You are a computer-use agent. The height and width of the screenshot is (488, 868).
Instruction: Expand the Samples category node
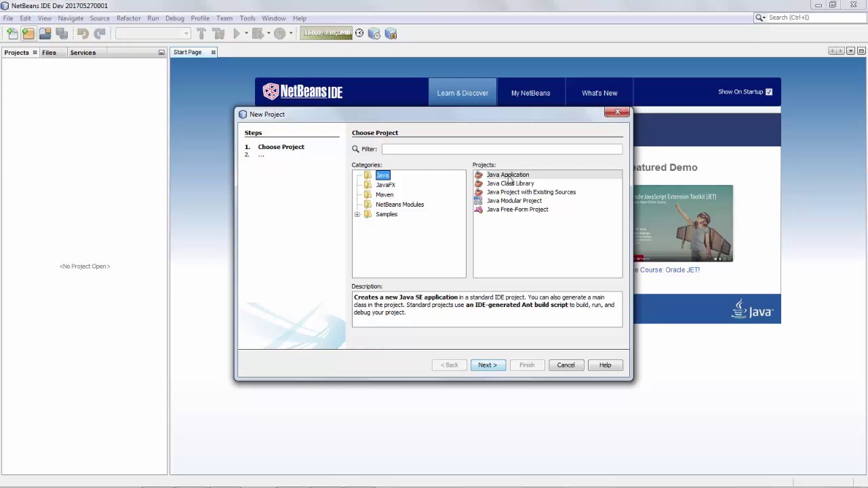(357, 214)
